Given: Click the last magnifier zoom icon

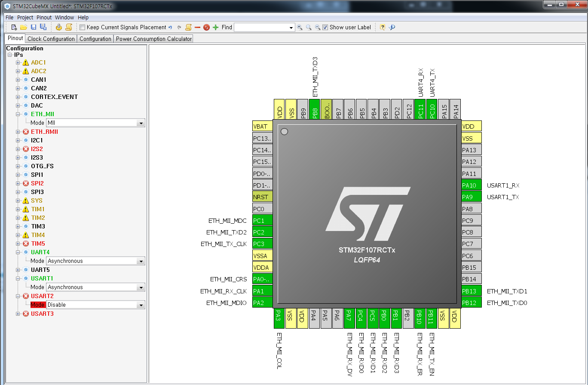Looking at the screenshot, I should point(318,27).
